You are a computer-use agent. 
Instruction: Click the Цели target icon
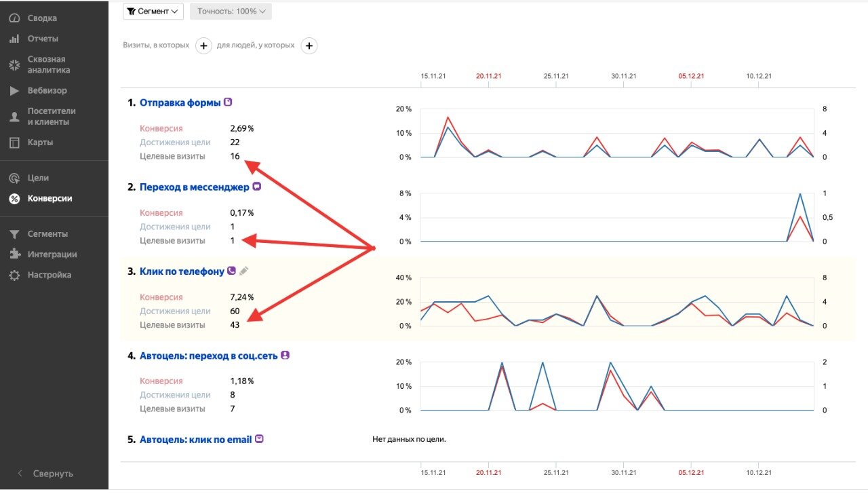(14, 178)
